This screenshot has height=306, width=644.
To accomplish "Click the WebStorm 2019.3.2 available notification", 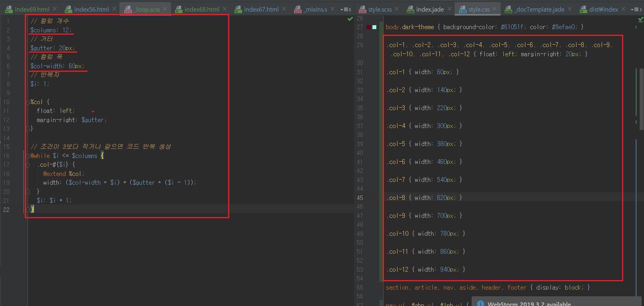I will coord(529,304).
